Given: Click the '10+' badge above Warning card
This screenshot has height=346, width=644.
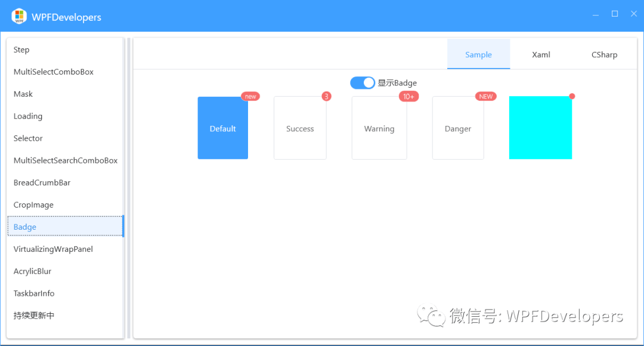Looking at the screenshot, I should coord(409,96).
